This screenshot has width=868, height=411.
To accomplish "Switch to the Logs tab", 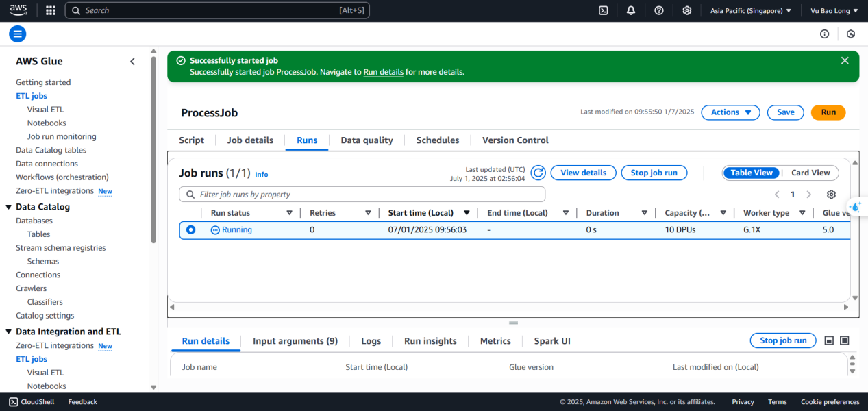I will click(x=371, y=341).
